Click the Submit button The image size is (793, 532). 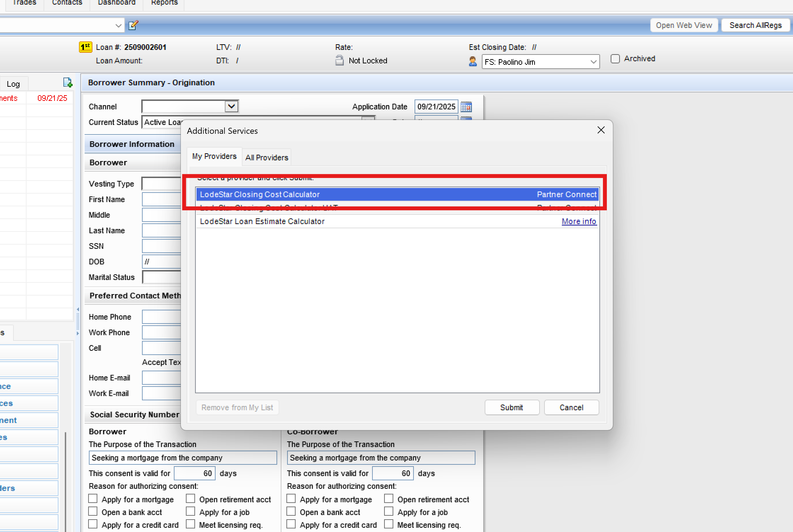pos(512,407)
